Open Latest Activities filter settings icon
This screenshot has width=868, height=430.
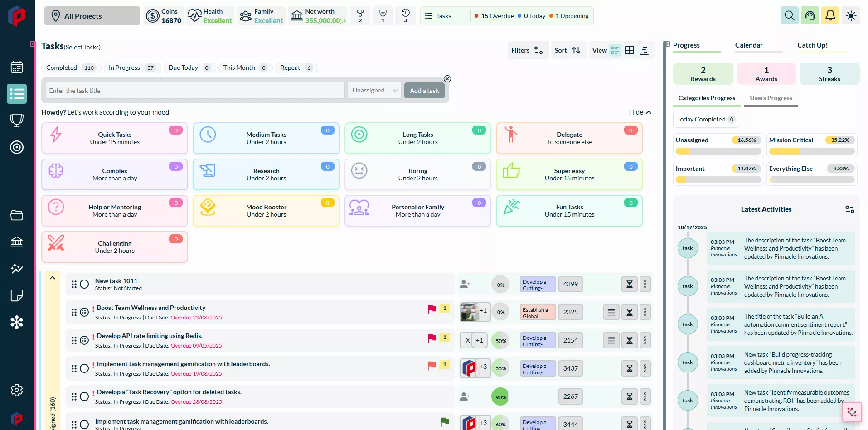[x=850, y=209]
